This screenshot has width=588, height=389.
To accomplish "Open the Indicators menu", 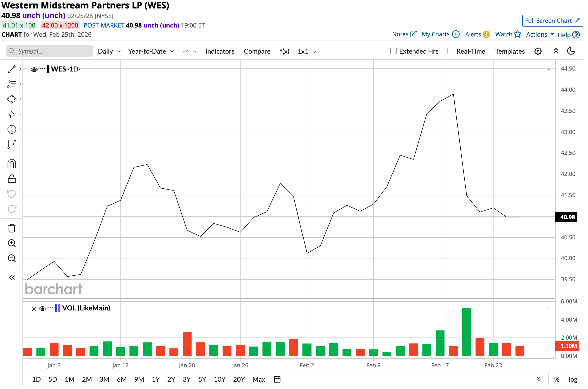I will (x=220, y=51).
